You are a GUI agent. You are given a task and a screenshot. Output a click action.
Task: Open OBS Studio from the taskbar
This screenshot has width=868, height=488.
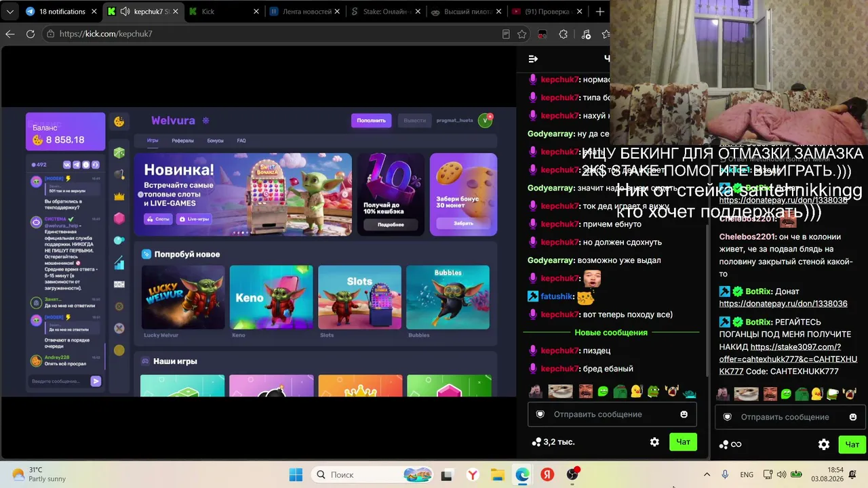[x=573, y=474]
